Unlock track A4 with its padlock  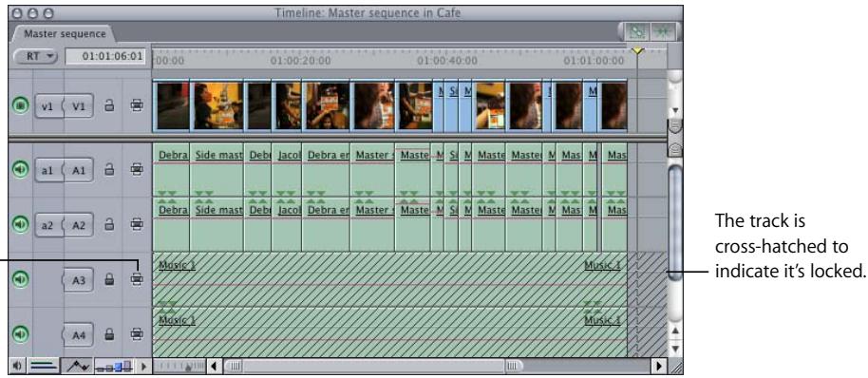pyautogui.click(x=109, y=334)
